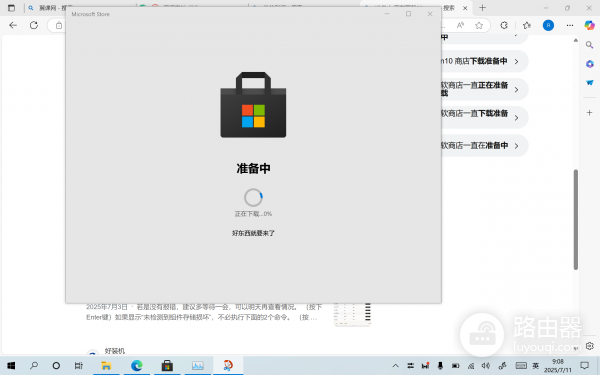The image size is (600, 375).
Task: Open Edge Settings and more menu
Action: click(570, 25)
